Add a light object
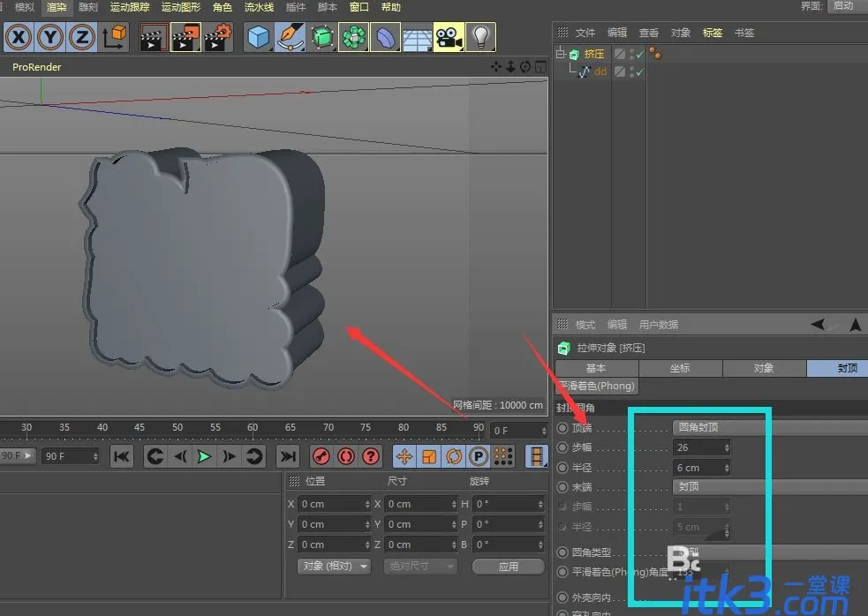 point(481,37)
